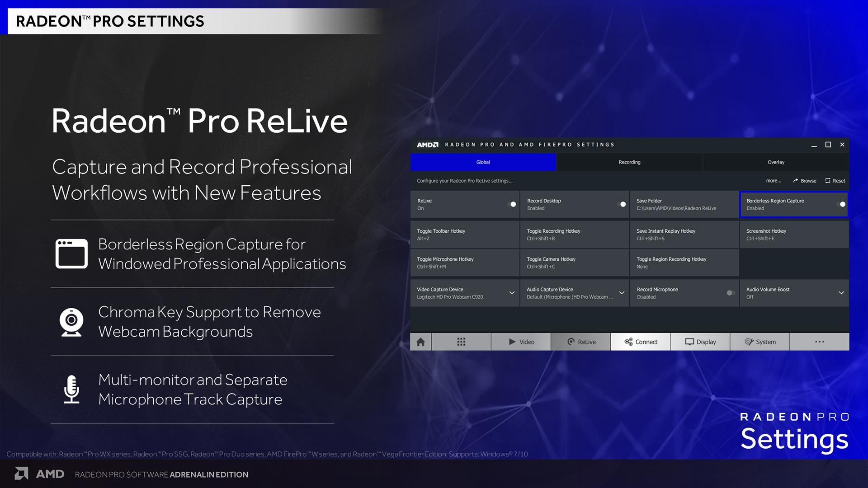Open the Display section

pos(700,342)
